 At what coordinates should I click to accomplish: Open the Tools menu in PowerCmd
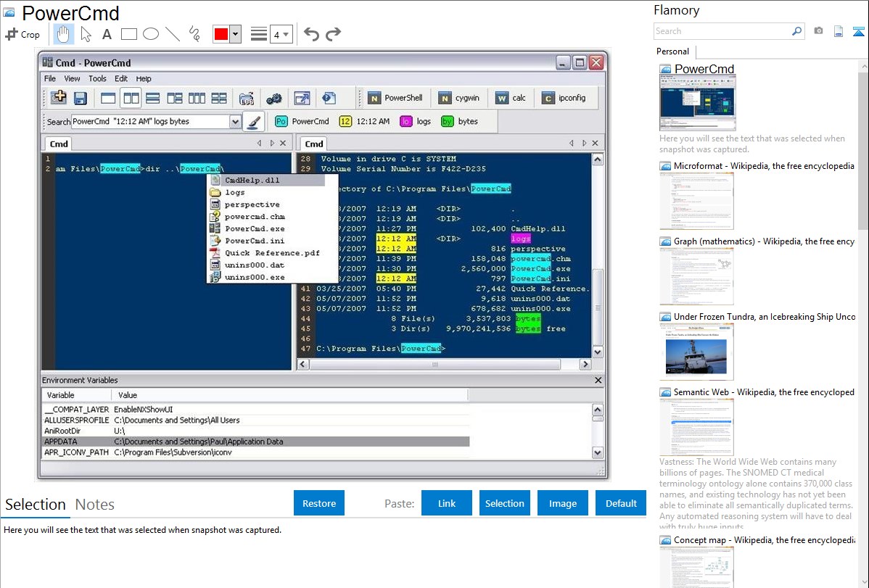coord(97,79)
